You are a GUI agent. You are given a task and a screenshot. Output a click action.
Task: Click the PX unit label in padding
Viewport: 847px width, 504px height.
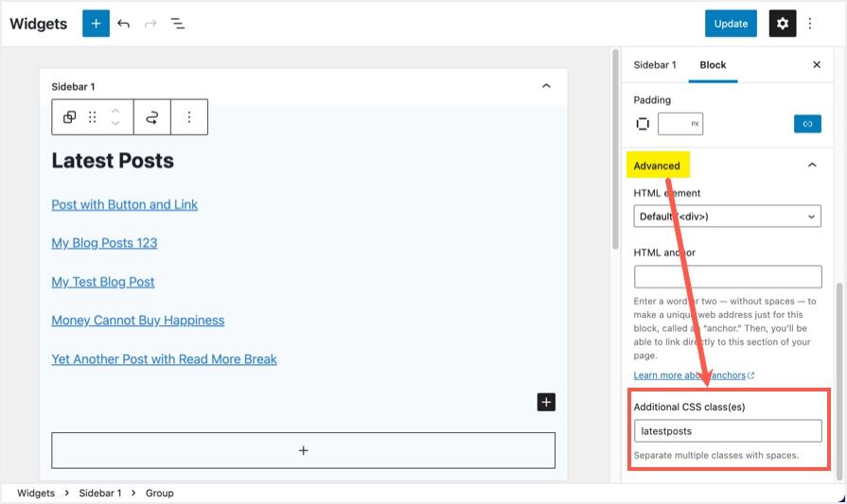[x=696, y=124]
